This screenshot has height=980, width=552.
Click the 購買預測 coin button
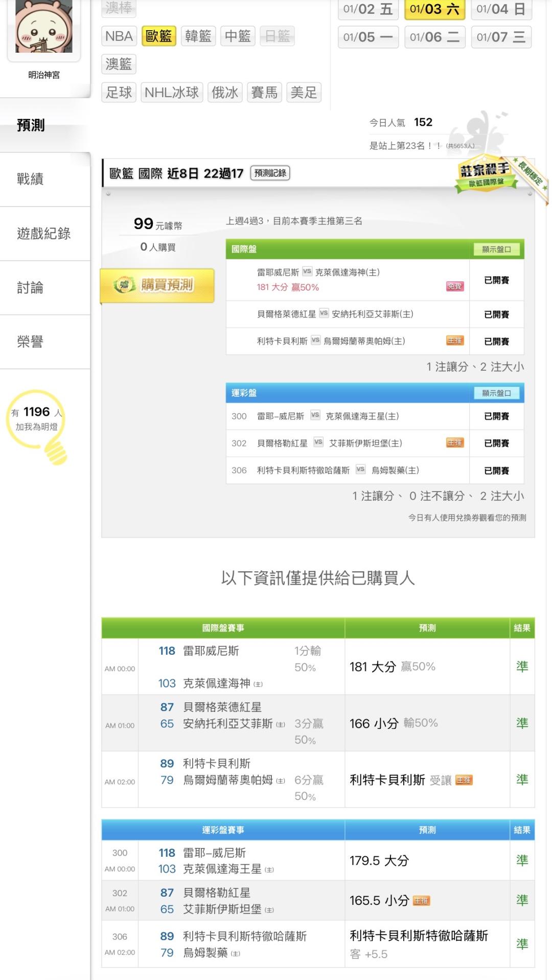(157, 285)
